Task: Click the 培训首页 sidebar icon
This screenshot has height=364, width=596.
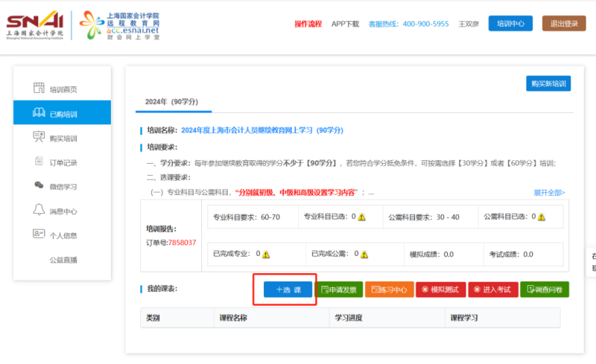Action: tap(39, 89)
